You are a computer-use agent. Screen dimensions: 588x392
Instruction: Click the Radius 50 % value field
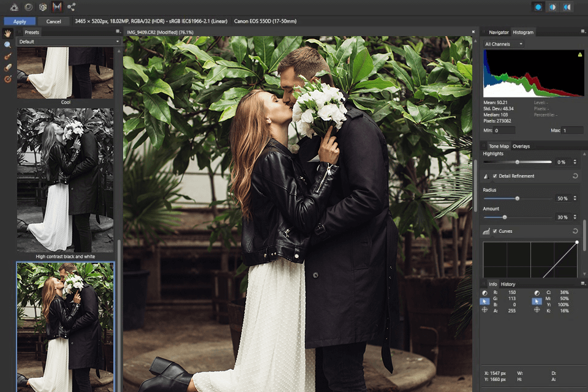click(563, 198)
